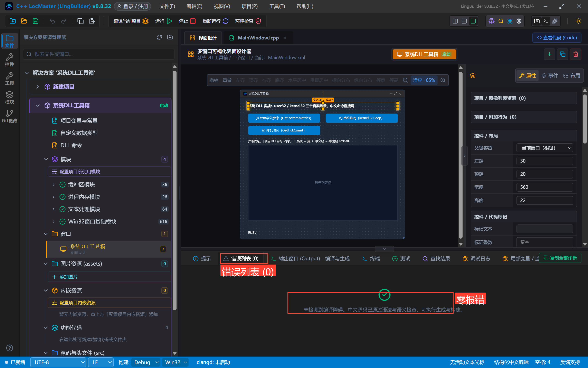The width and height of the screenshot is (588, 368).
Task: Open the Git更改 sidebar panel
Action: click(x=9, y=116)
